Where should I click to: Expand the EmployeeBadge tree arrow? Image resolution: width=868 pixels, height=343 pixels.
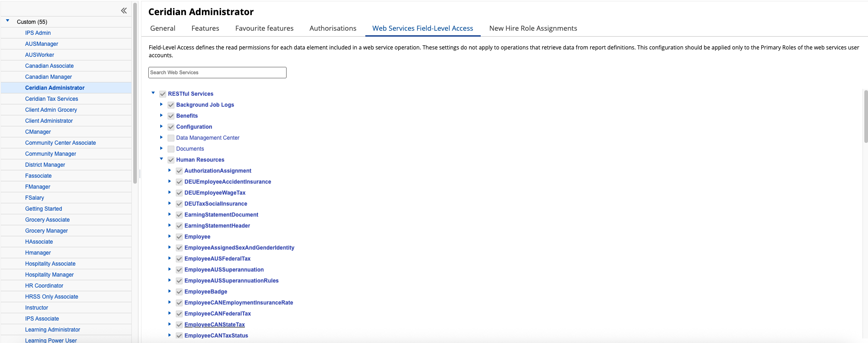pos(169,291)
